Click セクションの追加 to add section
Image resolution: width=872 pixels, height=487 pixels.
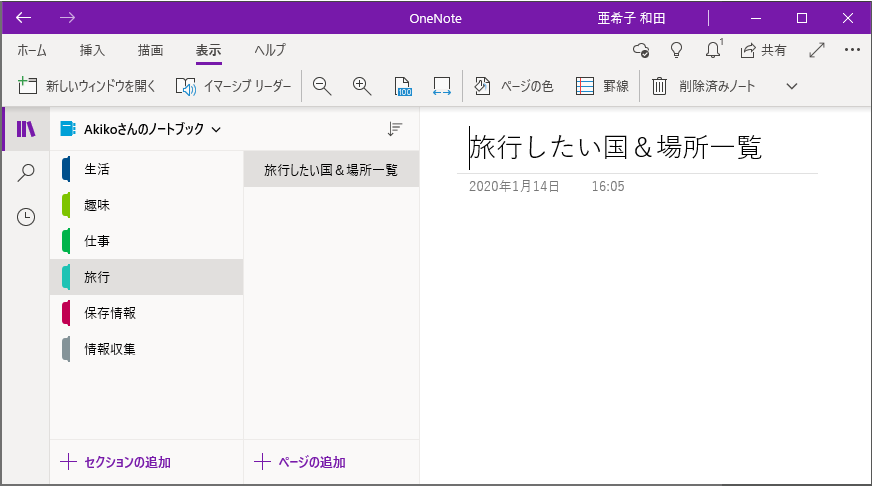pyautogui.click(x=116, y=462)
